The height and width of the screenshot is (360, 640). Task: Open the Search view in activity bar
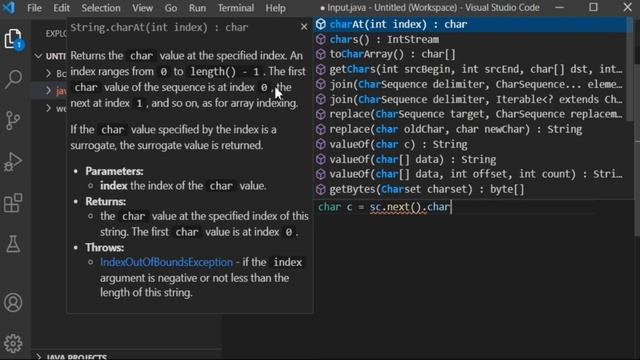click(13, 79)
